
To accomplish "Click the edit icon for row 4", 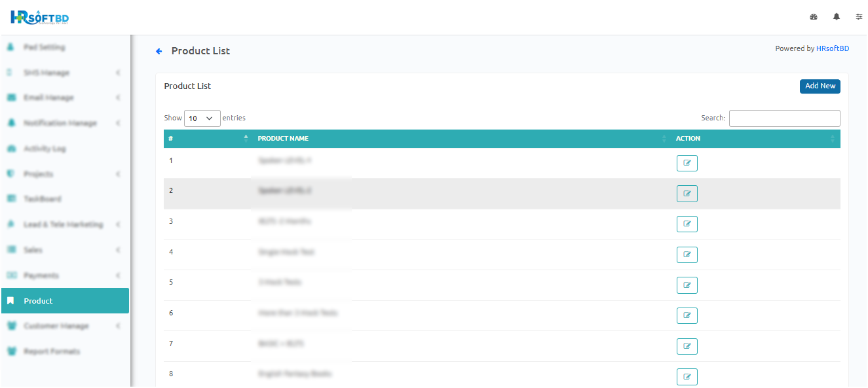I will (x=687, y=255).
